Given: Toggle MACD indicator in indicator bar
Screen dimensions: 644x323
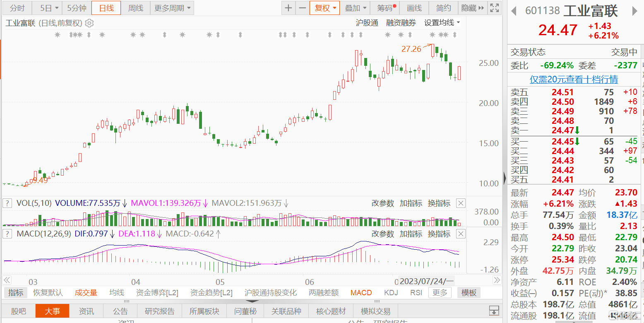Looking at the screenshot, I should tap(361, 293).
